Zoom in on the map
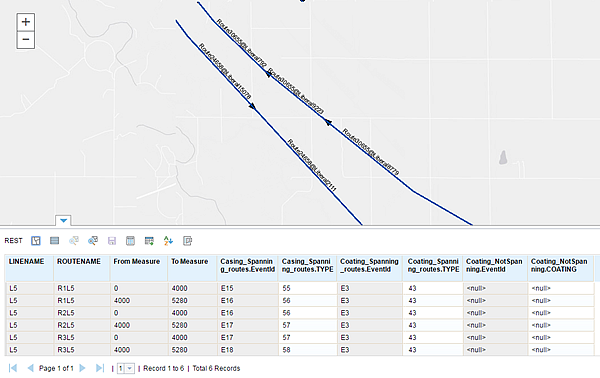Viewport: 600px width, 378px height. point(26,22)
